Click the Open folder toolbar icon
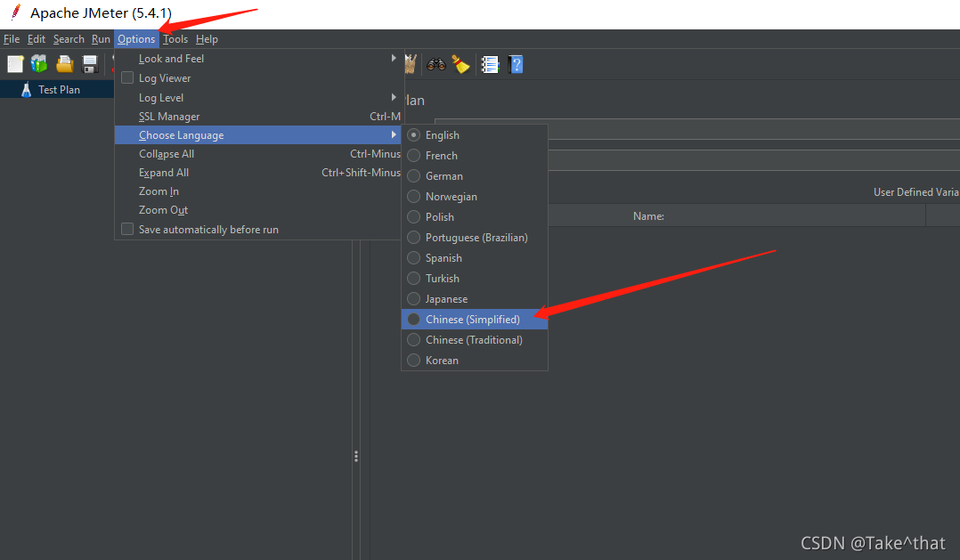 64,64
